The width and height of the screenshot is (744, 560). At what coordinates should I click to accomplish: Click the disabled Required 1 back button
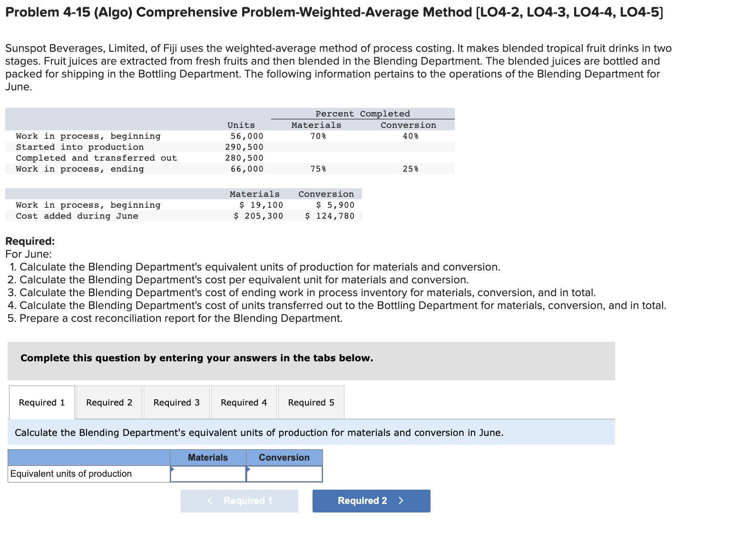tap(239, 501)
